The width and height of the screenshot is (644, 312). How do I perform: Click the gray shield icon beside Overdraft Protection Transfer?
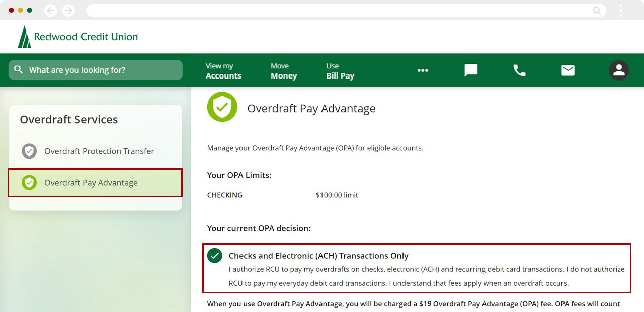[29, 151]
